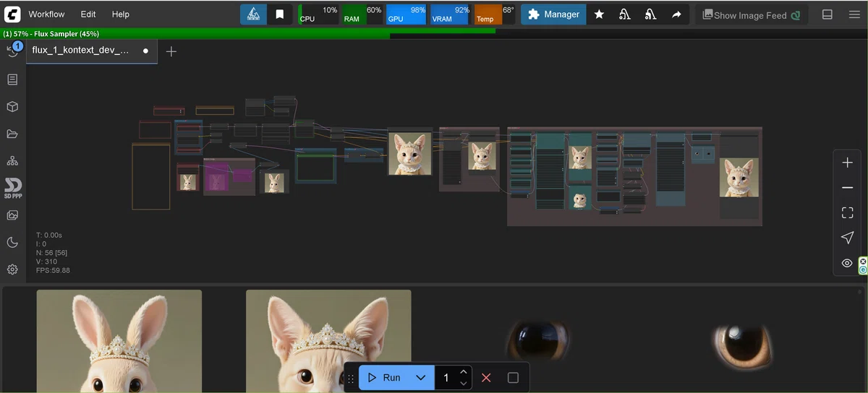This screenshot has height=393, width=868.
Task: Open the Help menu
Action: pos(121,14)
